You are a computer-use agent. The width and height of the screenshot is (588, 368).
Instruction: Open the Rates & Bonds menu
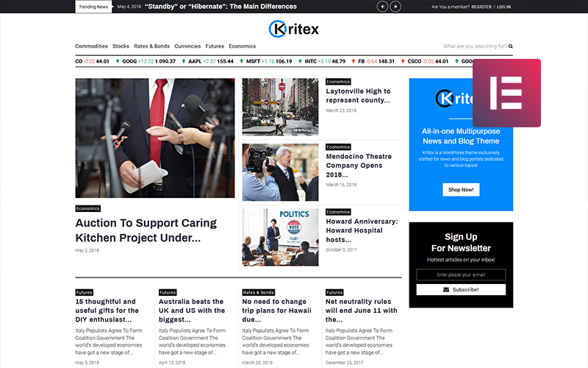click(151, 46)
